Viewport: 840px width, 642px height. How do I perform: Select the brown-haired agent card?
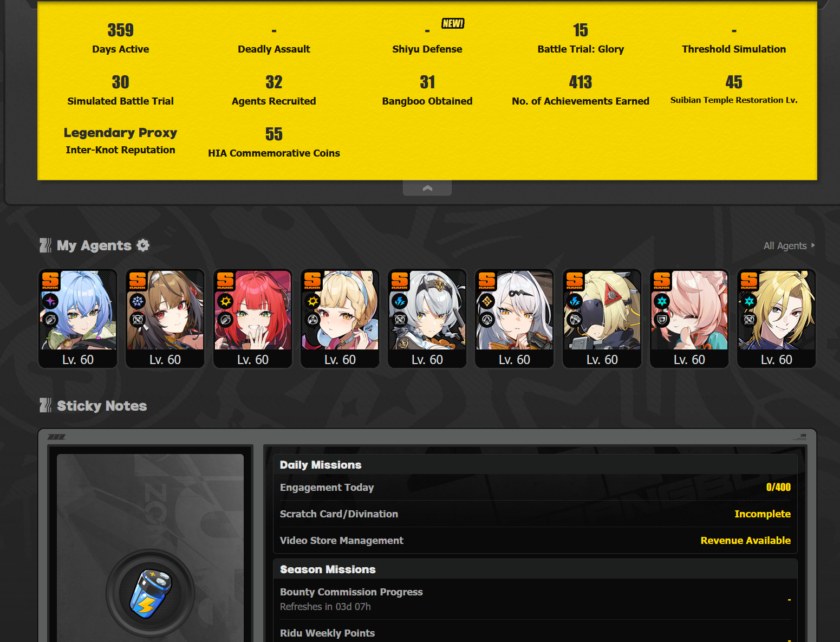(x=165, y=319)
